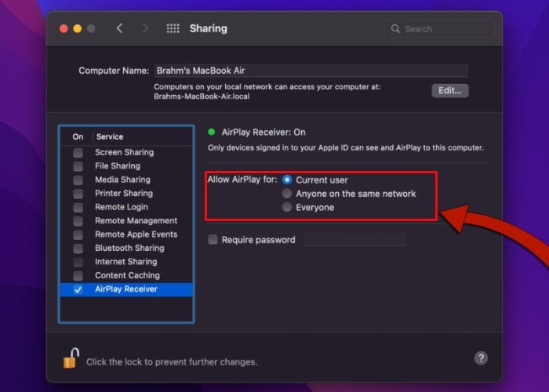Enable Printer Sharing checkbox
549x392 pixels.
[x=78, y=194]
